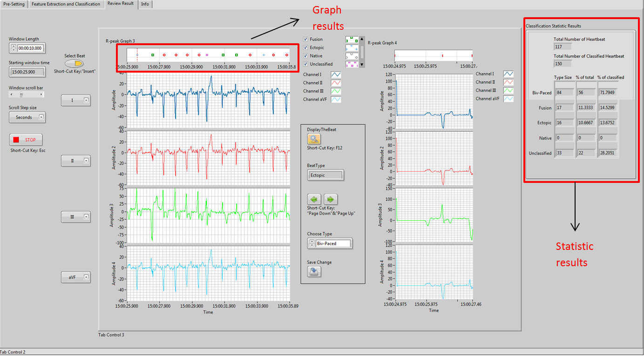The image size is (644, 356).
Task: Click Channel III legend icon of Graph 4
Action: click(508, 91)
